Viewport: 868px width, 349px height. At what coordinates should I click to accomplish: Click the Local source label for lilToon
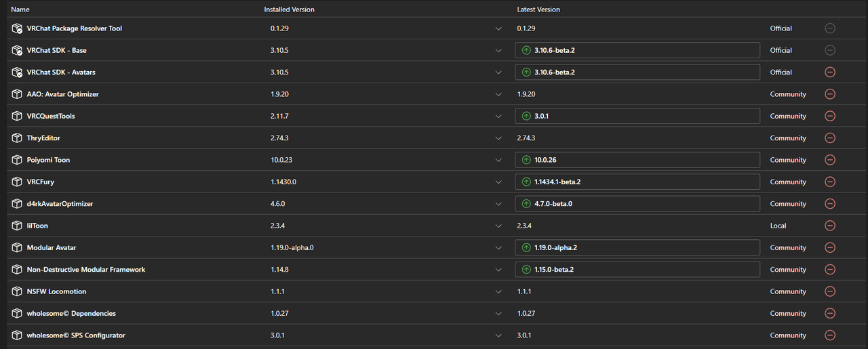click(778, 226)
